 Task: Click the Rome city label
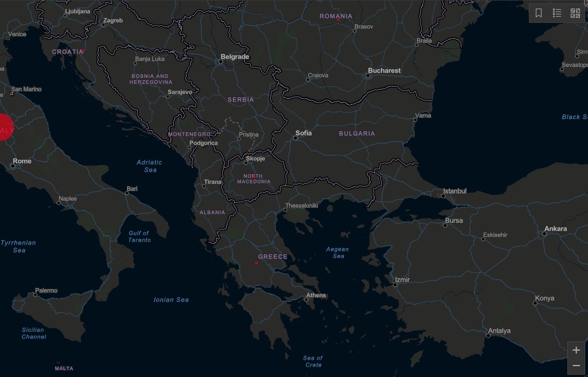[x=22, y=161]
